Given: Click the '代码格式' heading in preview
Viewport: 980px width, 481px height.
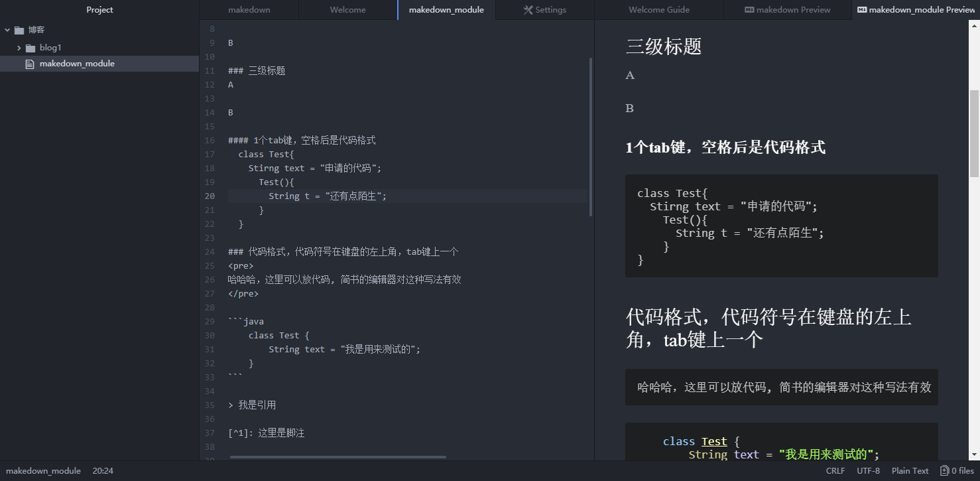Looking at the screenshot, I should click(768, 328).
